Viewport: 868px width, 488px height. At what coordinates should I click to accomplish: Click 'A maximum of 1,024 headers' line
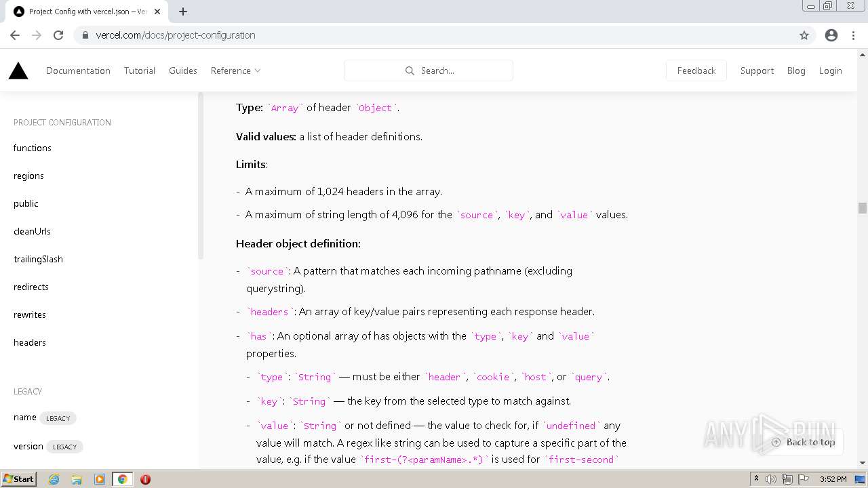pos(344,191)
